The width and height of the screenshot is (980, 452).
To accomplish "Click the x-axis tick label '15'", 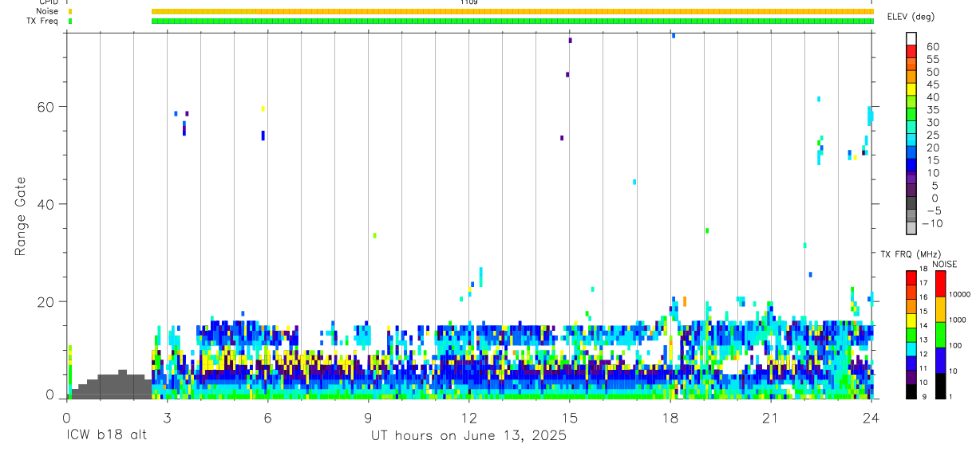I will tap(569, 418).
